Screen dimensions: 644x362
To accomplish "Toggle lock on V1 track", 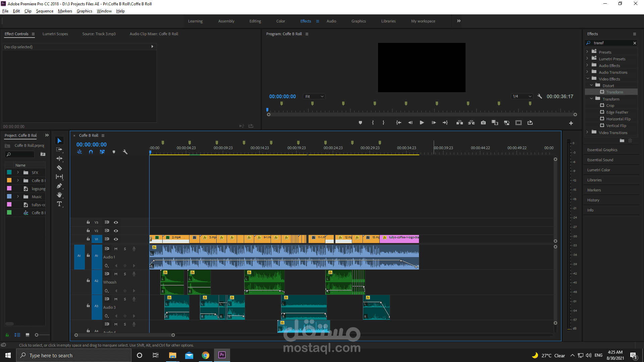I will pos(88,239).
